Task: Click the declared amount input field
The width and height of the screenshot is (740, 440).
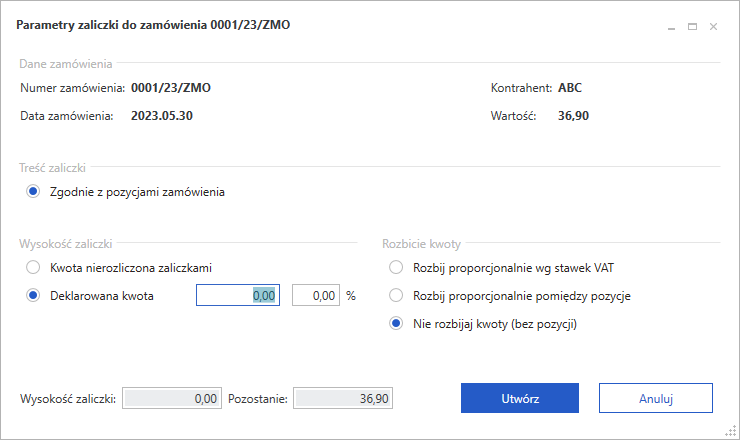Action: [x=238, y=296]
